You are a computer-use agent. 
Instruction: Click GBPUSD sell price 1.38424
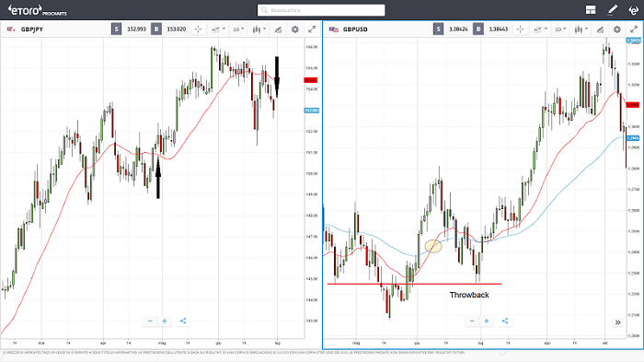458,29
